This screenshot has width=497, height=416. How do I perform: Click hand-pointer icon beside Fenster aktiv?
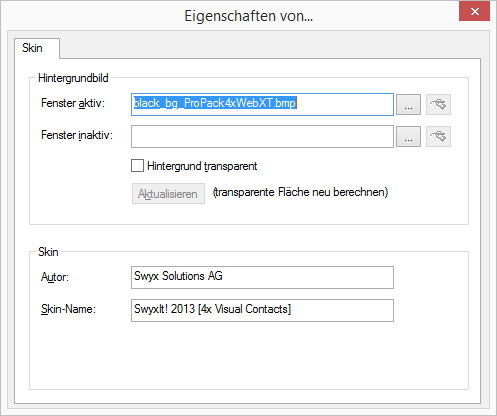click(438, 105)
